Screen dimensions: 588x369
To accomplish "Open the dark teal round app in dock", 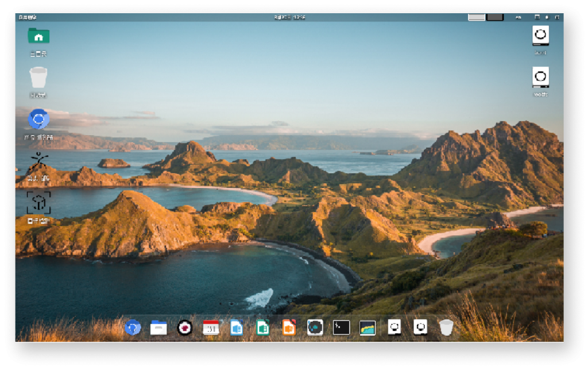I will coord(315,328).
